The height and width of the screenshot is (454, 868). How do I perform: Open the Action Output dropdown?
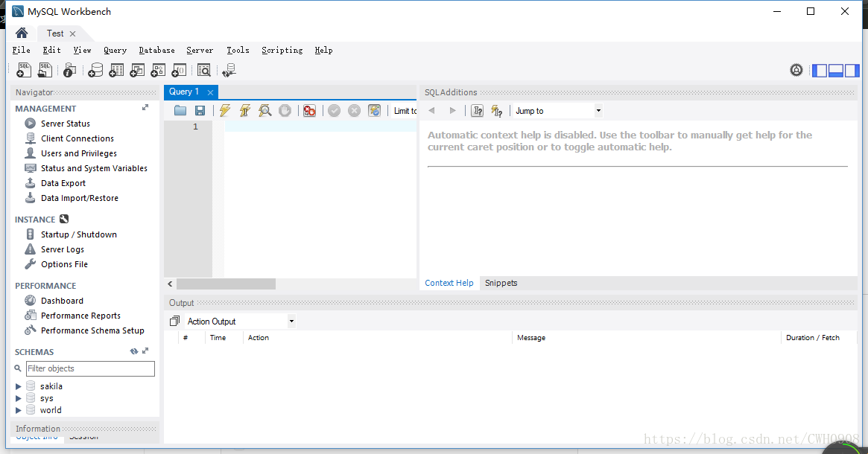tap(291, 321)
